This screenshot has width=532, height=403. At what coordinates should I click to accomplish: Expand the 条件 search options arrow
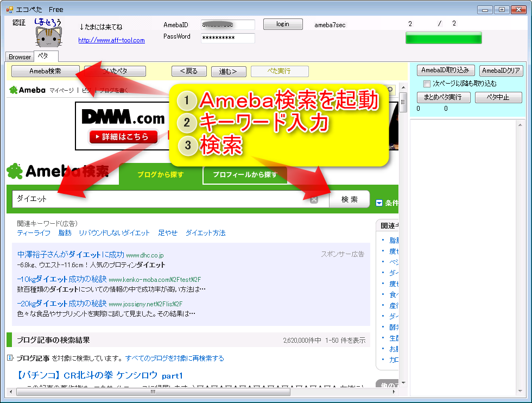coord(379,203)
